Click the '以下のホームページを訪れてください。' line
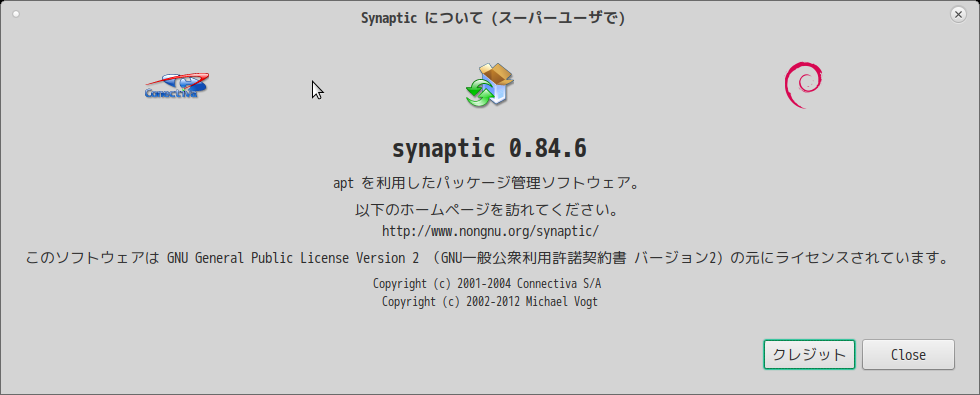Screen dimensions: 980x395 487,209
